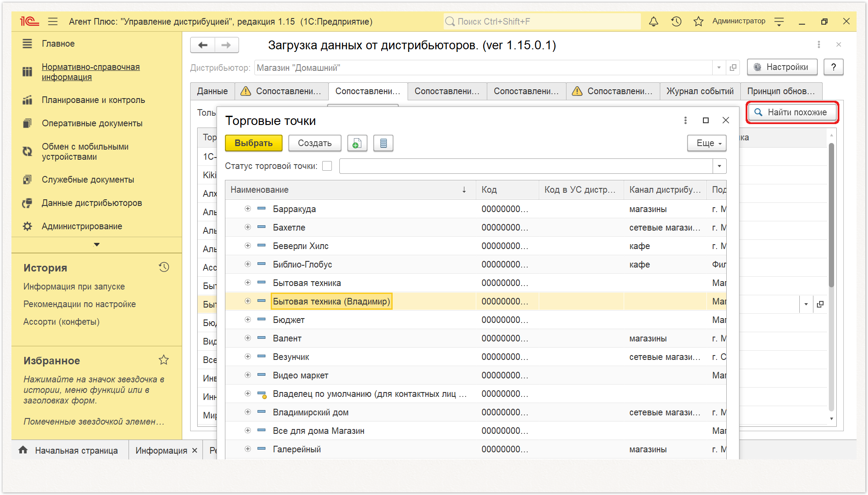Select the Галерейный row

[476, 449]
